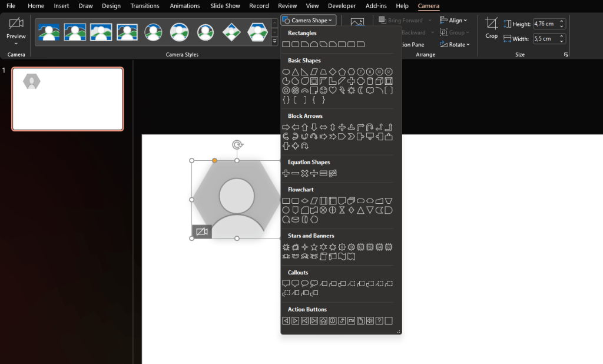
Task: Expand the Camera Styles gallery More button
Action: tap(274, 42)
